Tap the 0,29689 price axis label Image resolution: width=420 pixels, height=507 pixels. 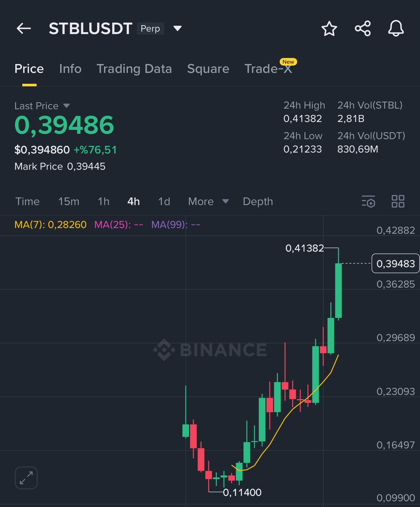point(396,338)
